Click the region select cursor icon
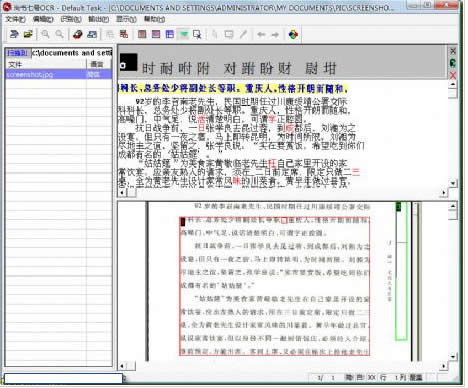 [x=197, y=34]
